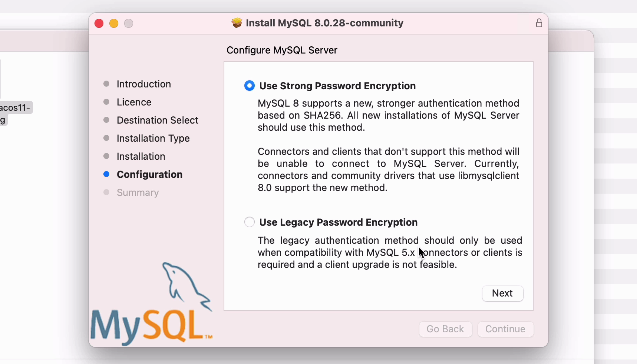Click the Installation step in the sidebar
The image size is (637, 364).
tap(141, 156)
